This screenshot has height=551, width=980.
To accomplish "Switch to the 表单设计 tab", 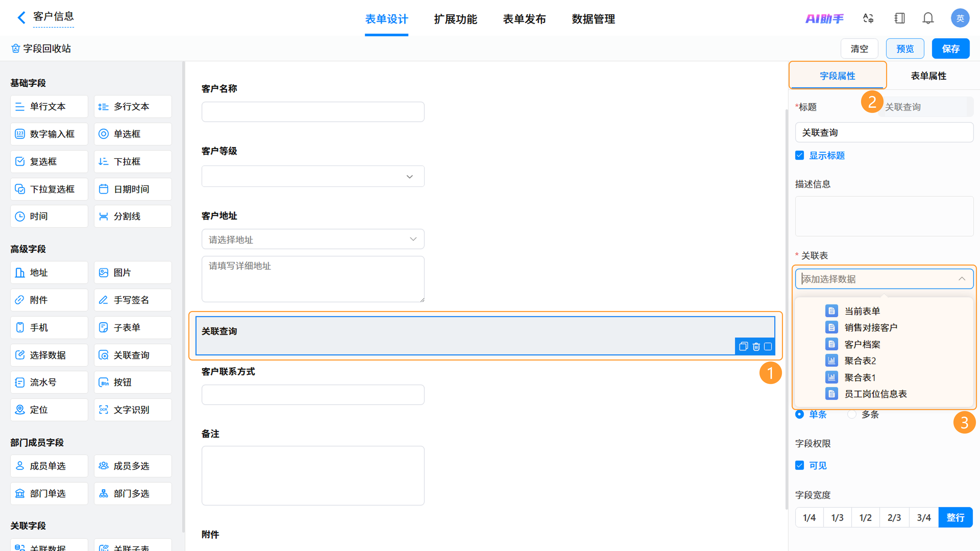I will [387, 19].
